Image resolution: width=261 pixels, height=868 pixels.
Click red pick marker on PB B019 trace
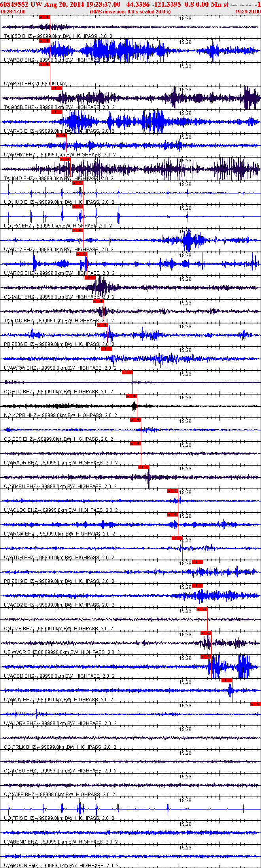pyautogui.click(x=198, y=562)
